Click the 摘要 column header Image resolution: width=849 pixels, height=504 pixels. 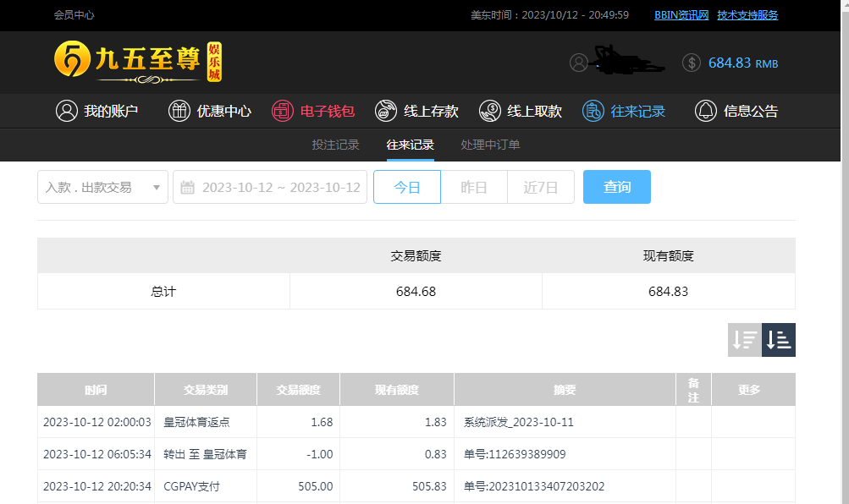565,389
